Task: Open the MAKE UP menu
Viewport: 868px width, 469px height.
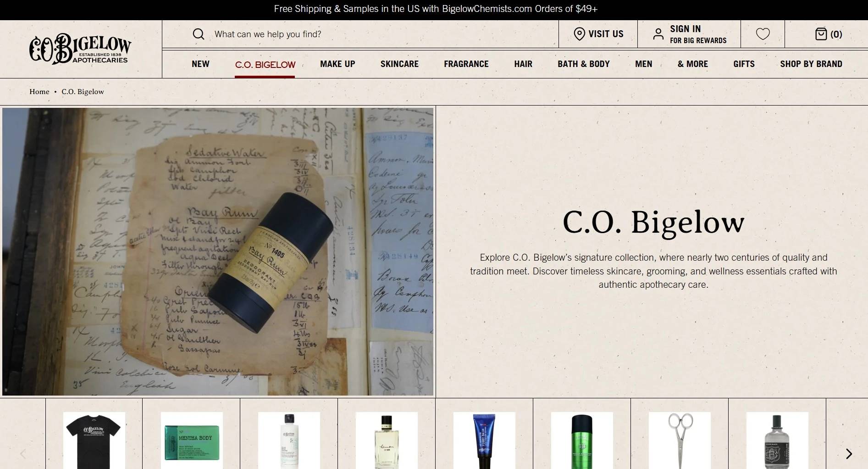Action: [x=337, y=64]
